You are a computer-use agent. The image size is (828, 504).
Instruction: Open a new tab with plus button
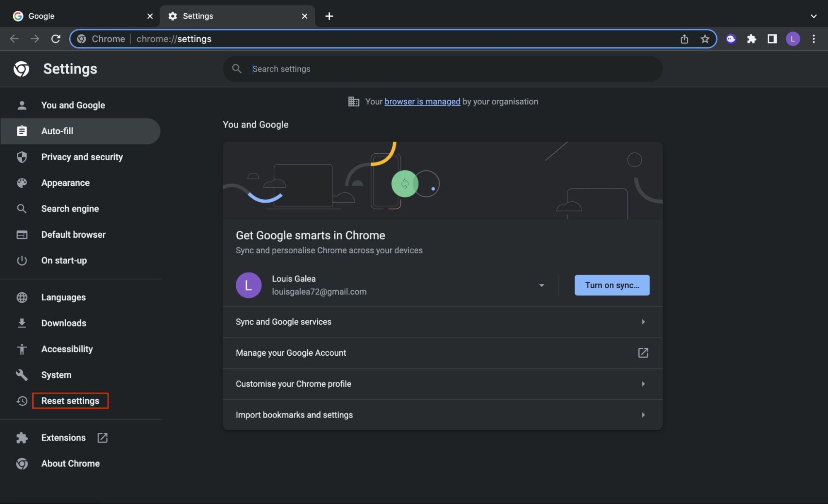click(x=329, y=16)
